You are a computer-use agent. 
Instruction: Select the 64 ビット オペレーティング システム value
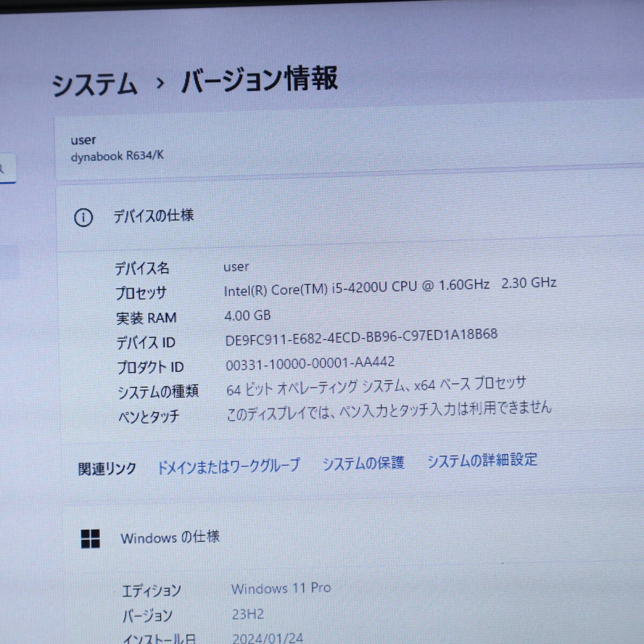[x=376, y=386]
